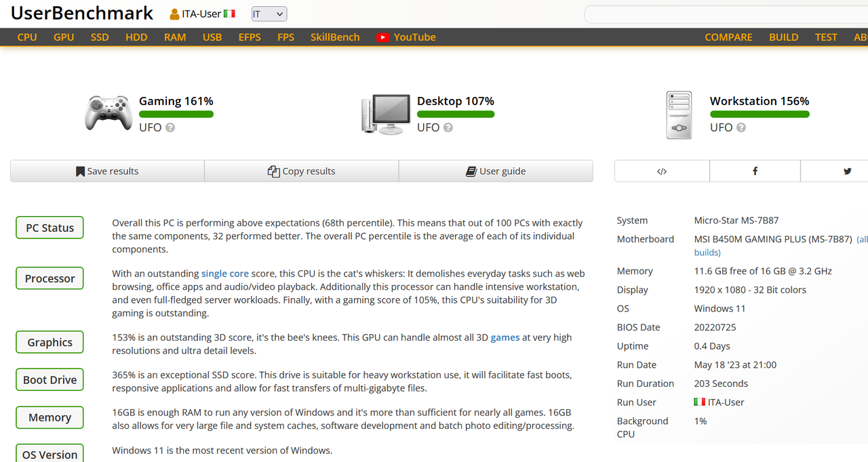This screenshot has height=462, width=868.
Task: Click the Run Date May 18 '23 value
Action: [x=735, y=365]
